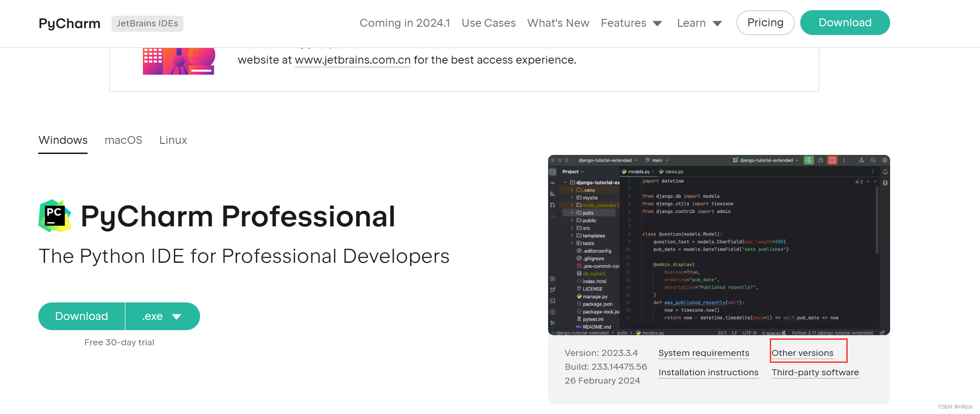Open the Database tool icon on IDE preview right strip
Image resolution: width=980 pixels, height=414 pixels.
[885, 183]
